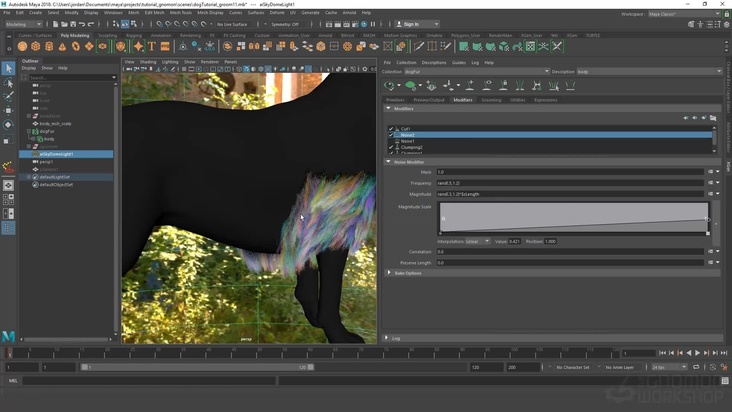Switch to the Grooming tab
Screen dimensions: 732x412
tap(491, 100)
